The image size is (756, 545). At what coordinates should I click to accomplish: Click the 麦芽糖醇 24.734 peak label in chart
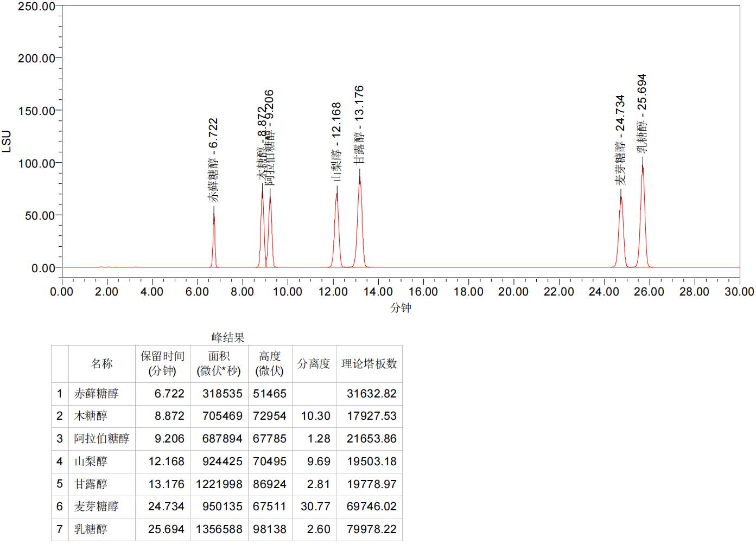pyautogui.click(x=620, y=140)
